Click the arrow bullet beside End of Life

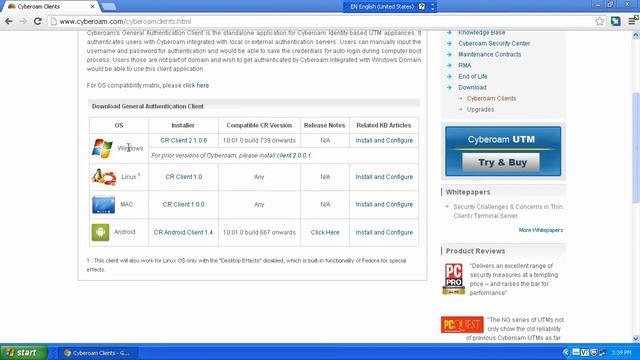pyautogui.click(x=449, y=76)
